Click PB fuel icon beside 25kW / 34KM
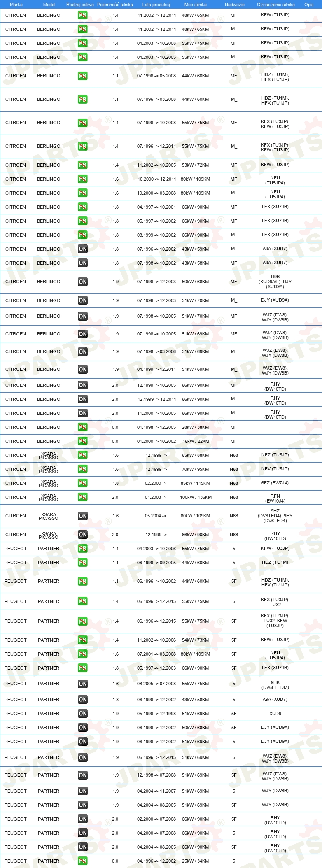Screen dimensions: 322x868 coord(83,861)
